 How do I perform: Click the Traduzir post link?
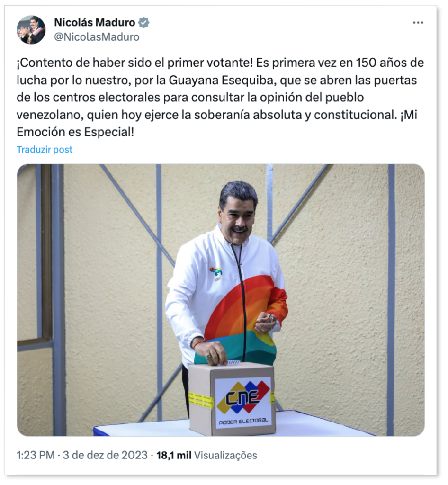[x=45, y=149]
